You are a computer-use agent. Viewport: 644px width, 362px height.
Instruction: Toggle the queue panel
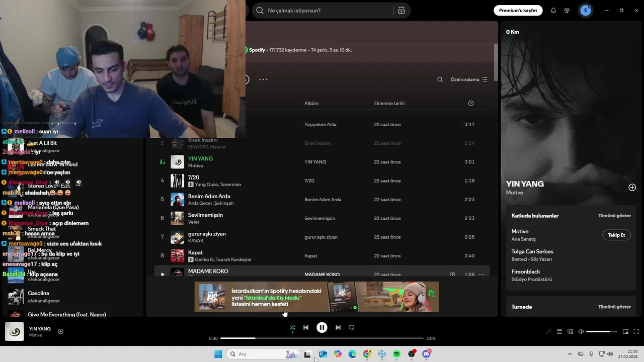coord(559,332)
